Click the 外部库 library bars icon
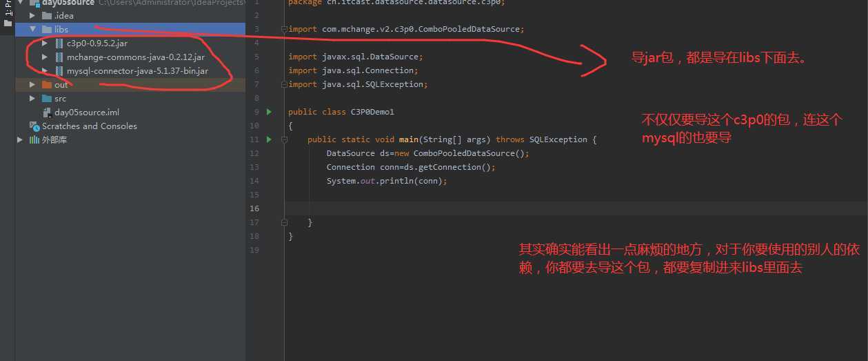The width and height of the screenshot is (868, 361). click(34, 139)
